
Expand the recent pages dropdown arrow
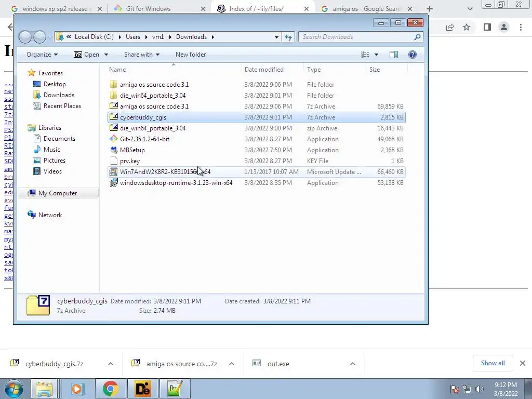point(50,37)
